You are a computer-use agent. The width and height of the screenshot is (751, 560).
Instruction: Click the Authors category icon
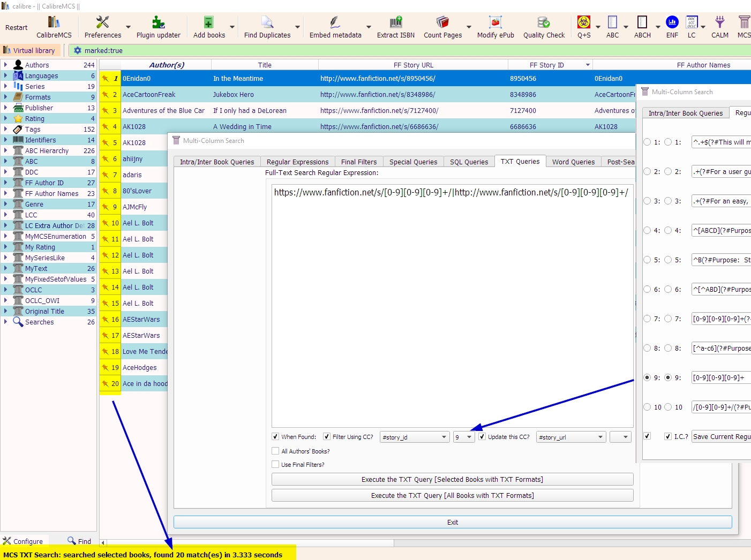coord(18,65)
